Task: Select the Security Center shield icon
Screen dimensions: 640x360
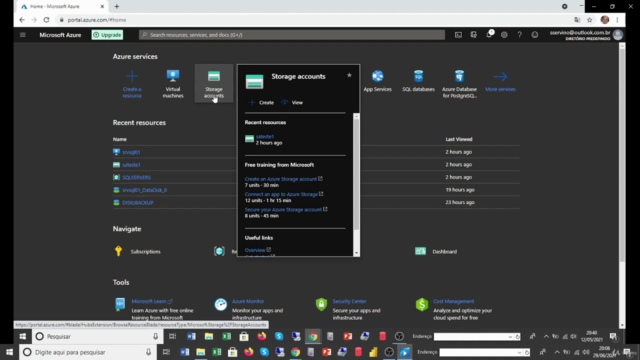Action: coord(321,304)
